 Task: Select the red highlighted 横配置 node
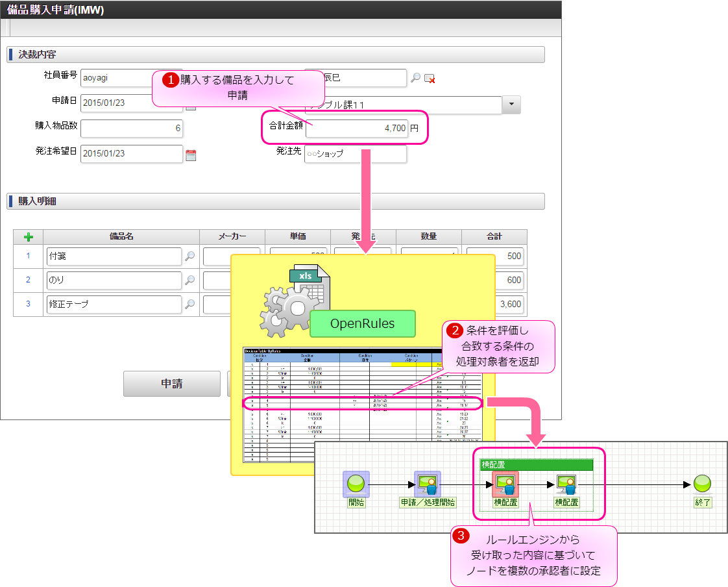tap(505, 484)
